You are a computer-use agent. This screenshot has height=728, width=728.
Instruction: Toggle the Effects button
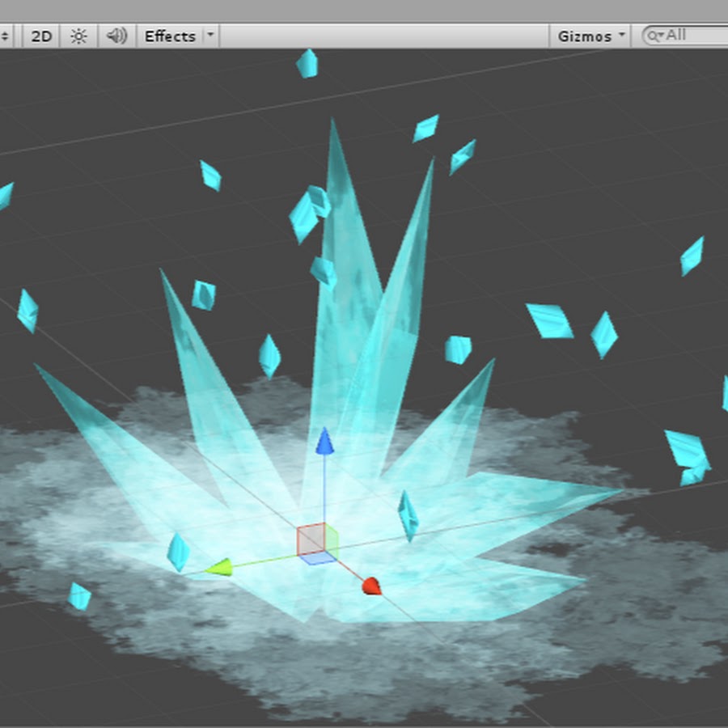[170, 36]
